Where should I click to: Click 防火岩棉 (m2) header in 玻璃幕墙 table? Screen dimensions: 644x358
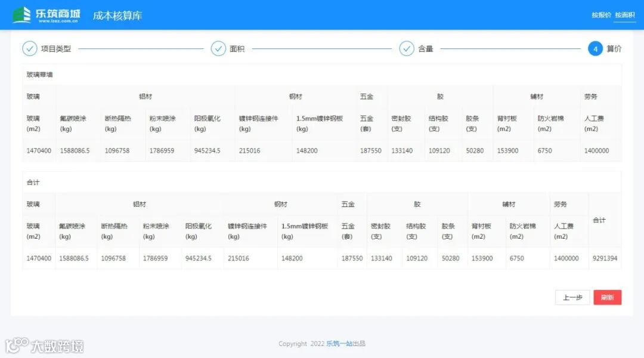click(x=550, y=124)
